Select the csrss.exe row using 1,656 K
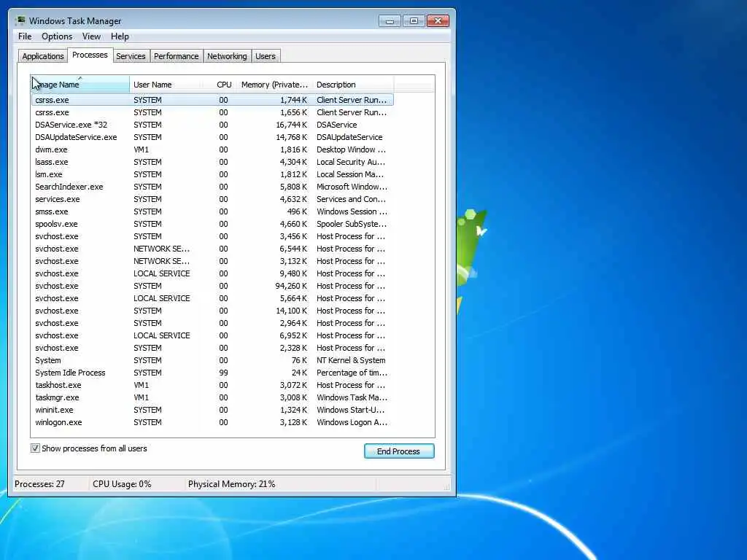747x560 pixels. coord(212,112)
